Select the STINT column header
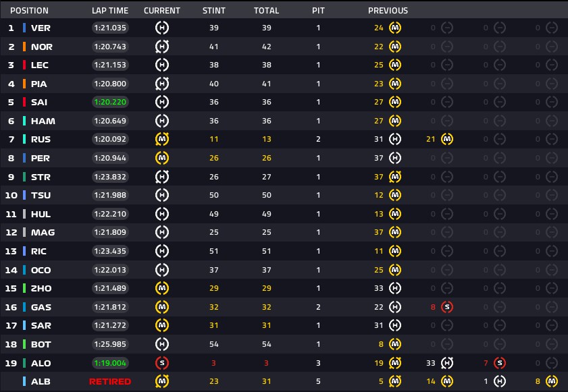This screenshot has height=392, width=568. click(214, 11)
